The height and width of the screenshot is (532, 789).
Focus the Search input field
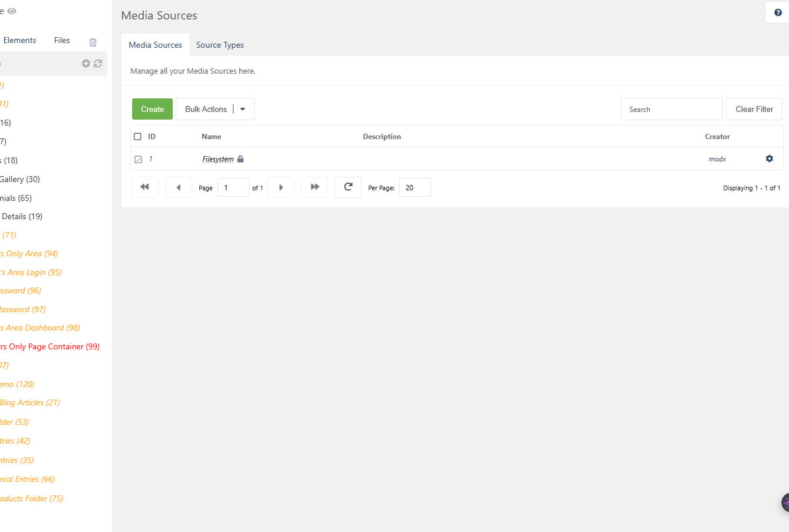tap(671, 109)
